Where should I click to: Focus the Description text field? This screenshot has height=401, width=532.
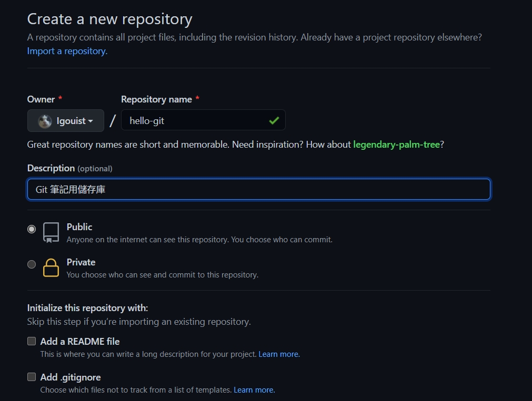(258, 189)
